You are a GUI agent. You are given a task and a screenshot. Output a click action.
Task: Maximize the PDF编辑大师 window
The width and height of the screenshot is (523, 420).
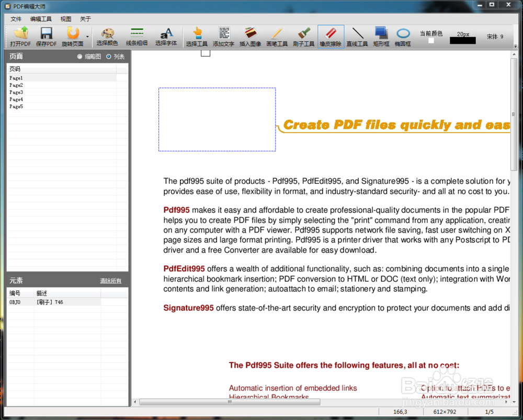tap(492, 5)
